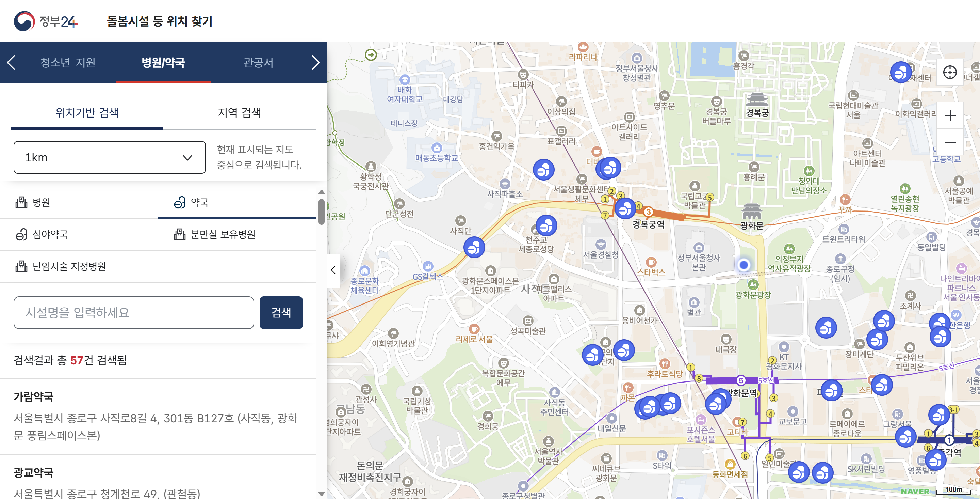Viewport: 980px width, 499px height.
Task: Choose the 병원 facility filter
Action: pyautogui.click(x=79, y=202)
